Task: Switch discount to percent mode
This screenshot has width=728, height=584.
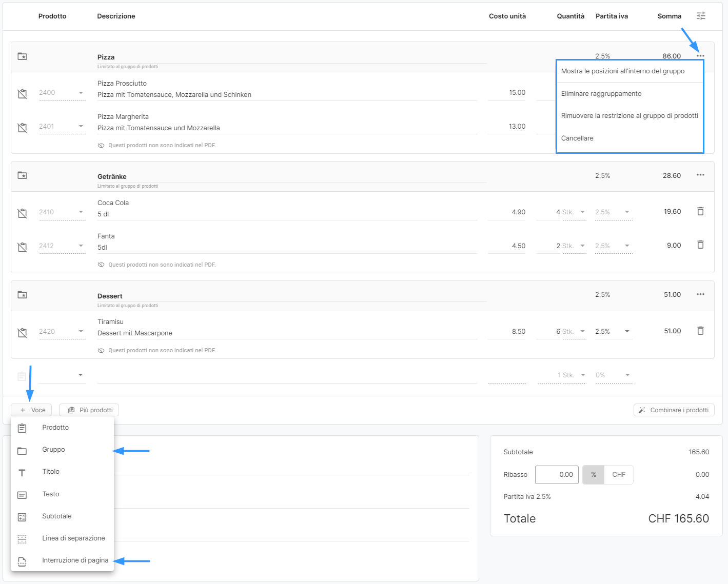Action: click(594, 475)
